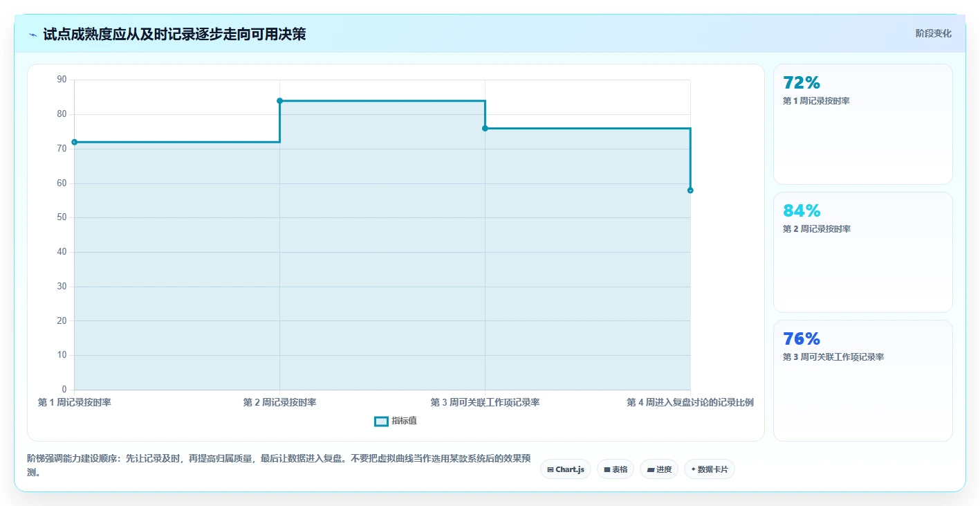This screenshot has width=980, height=506.
Task: Click the y-axis value 0
Action: click(x=64, y=390)
